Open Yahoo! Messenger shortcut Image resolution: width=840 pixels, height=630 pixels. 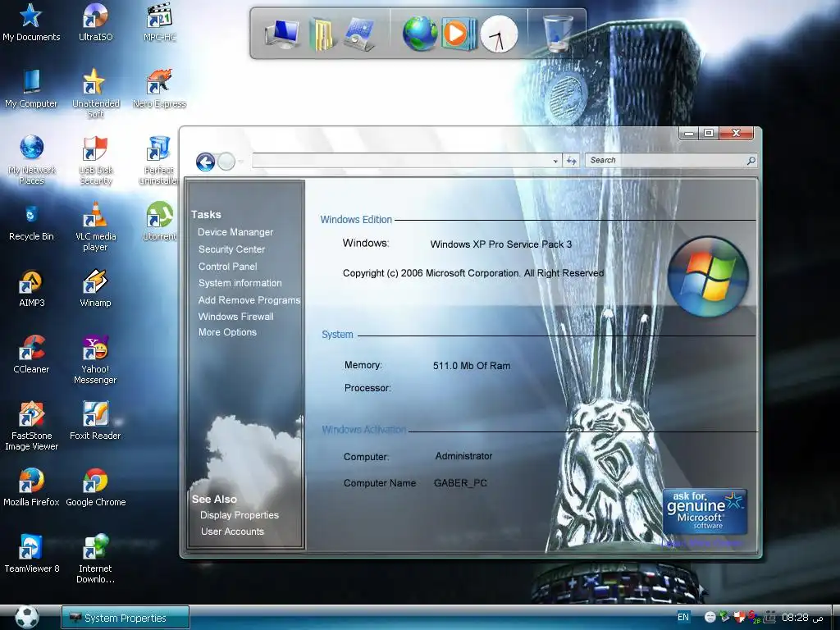(x=95, y=359)
